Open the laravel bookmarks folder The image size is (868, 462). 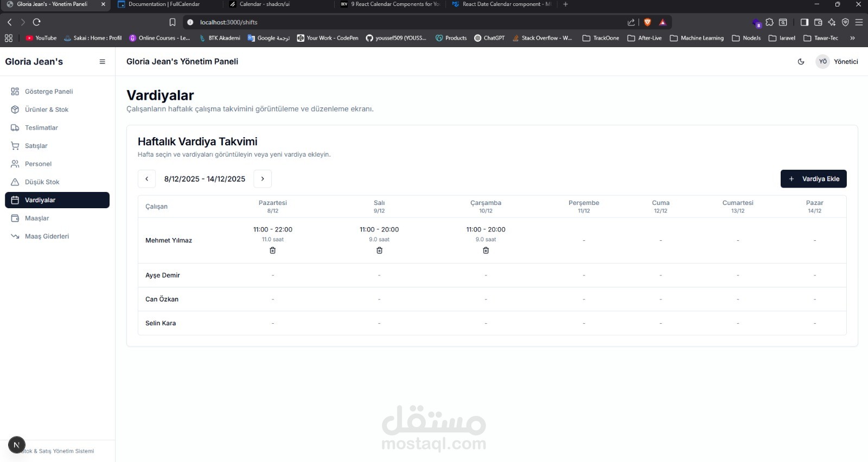point(782,38)
